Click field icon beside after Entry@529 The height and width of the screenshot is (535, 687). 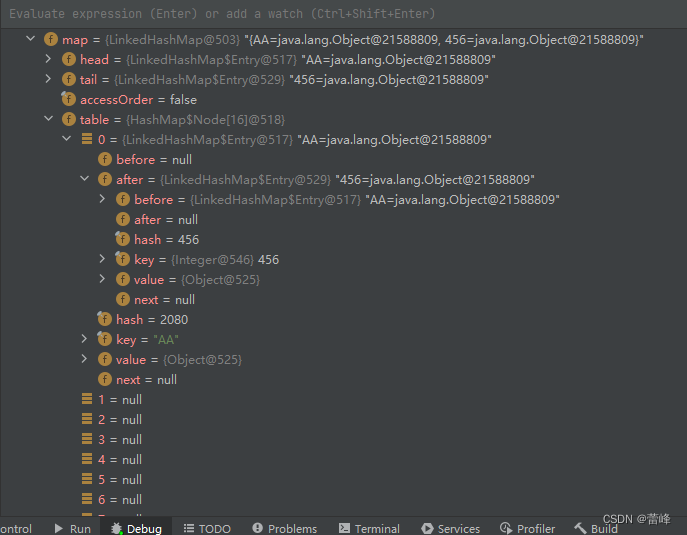point(105,179)
